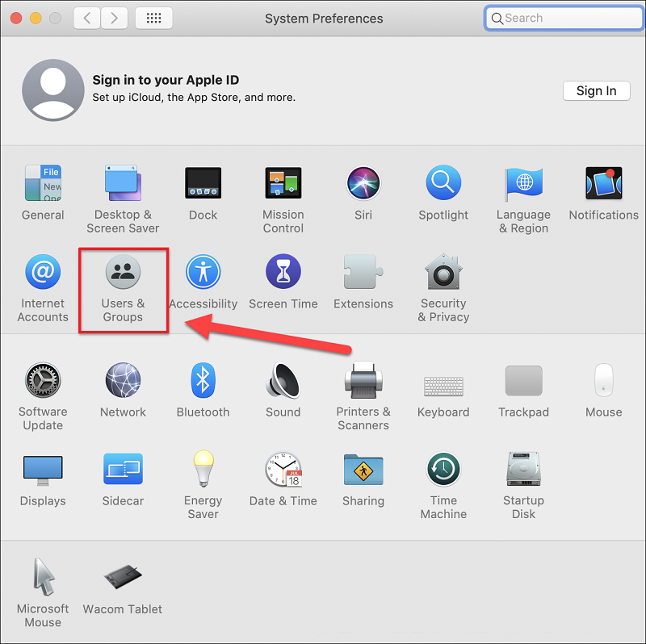Open Mouse preferences
The image size is (646, 644).
[603, 380]
